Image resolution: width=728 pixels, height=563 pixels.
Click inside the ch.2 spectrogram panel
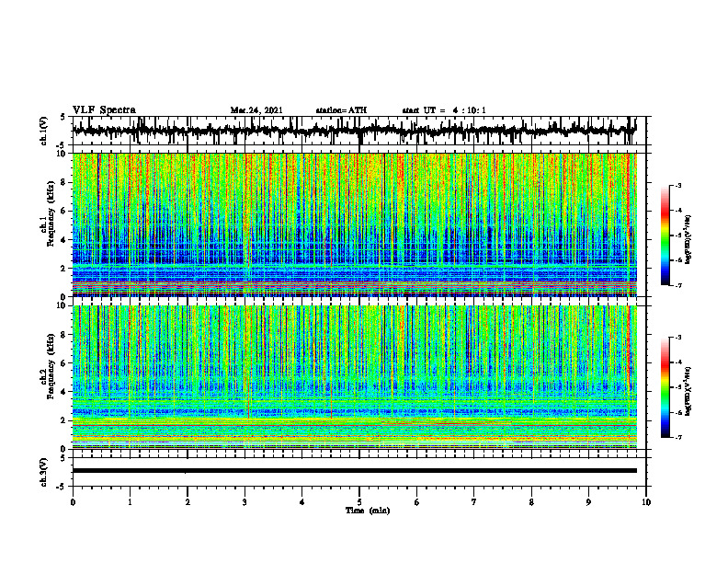coord(355,377)
